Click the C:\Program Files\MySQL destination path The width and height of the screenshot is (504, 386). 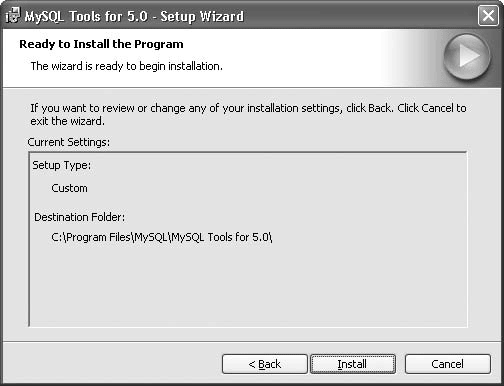162,237
